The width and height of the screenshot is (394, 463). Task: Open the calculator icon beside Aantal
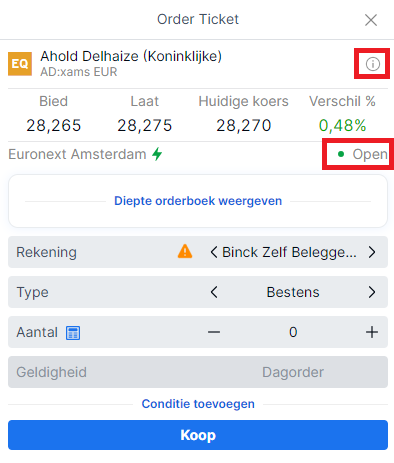(73, 333)
